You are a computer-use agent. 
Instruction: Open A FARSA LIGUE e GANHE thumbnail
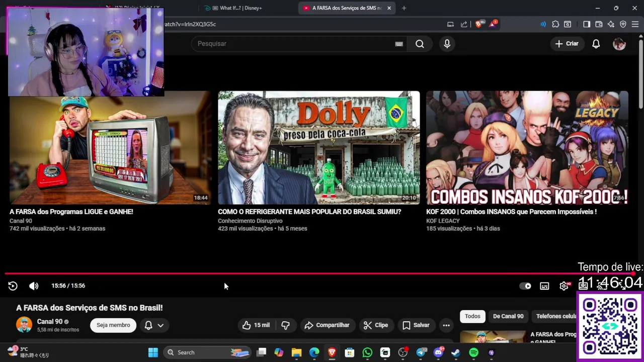tap(110, 147)
